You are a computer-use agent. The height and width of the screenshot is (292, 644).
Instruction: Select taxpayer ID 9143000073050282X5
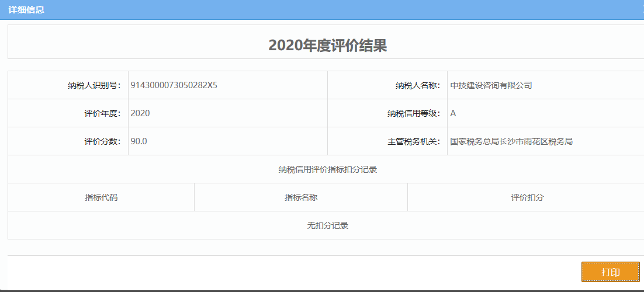point(174,85)
